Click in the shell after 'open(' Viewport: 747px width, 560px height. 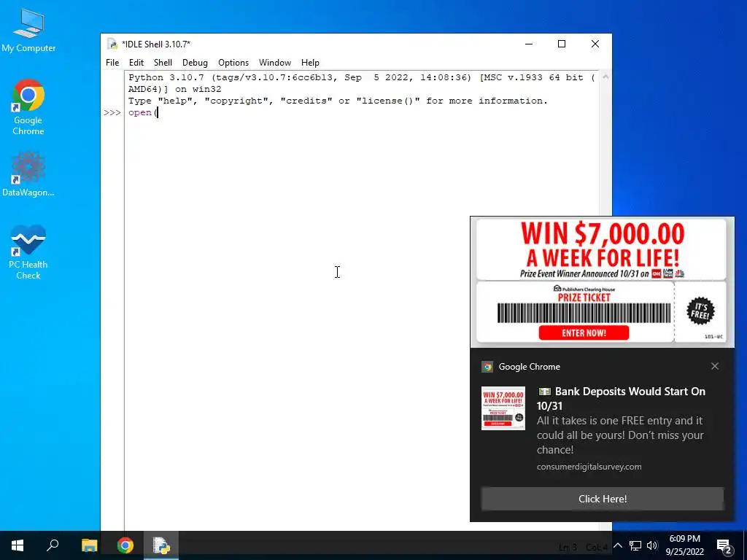tap(158, 112)
